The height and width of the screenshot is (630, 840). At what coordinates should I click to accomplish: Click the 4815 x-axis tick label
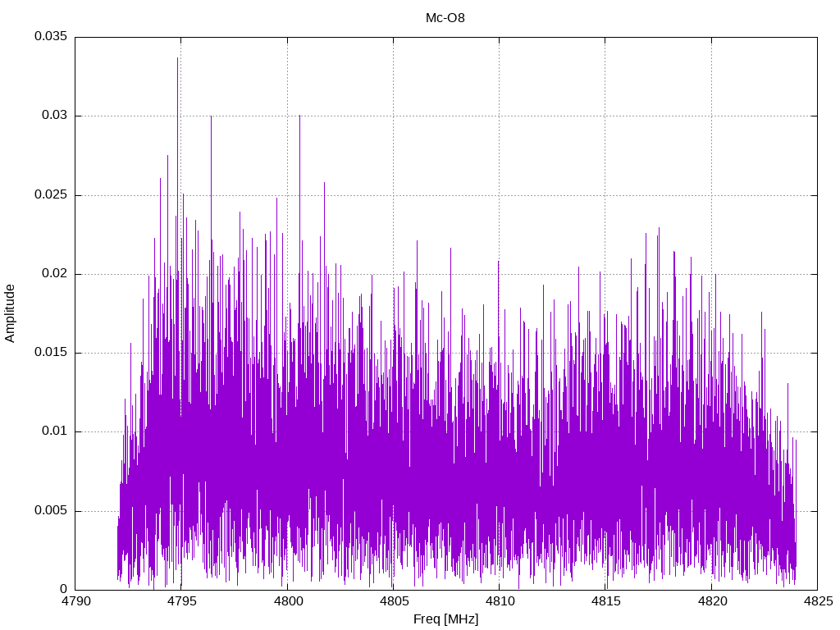point(605,601)
